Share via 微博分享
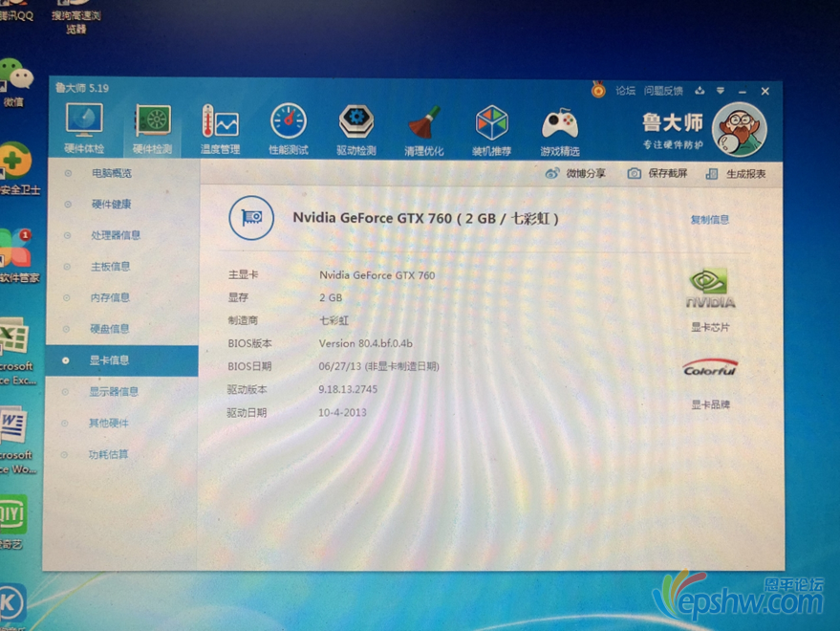The image size is (840, 631). point(576,173)
